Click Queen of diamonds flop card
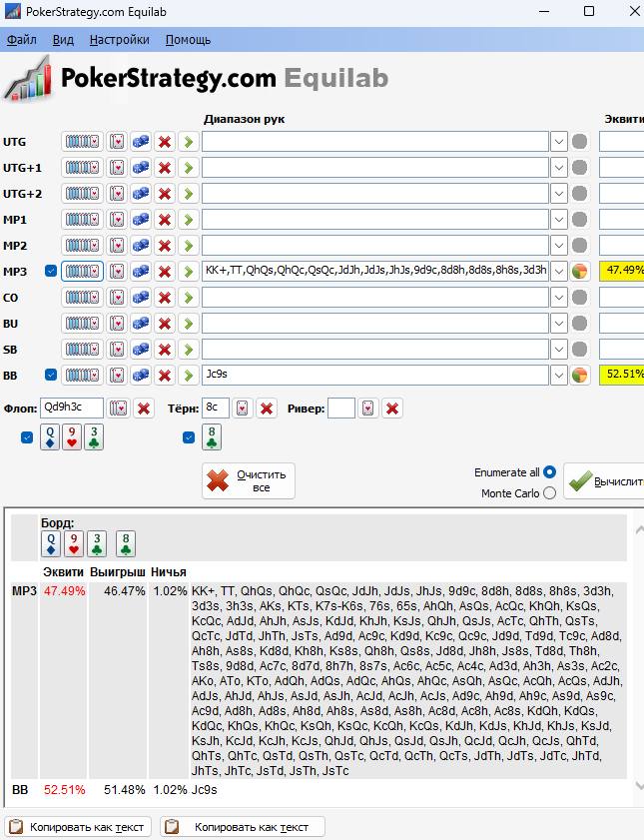Viewport: 644px width, 840px height. pos(50,437)
